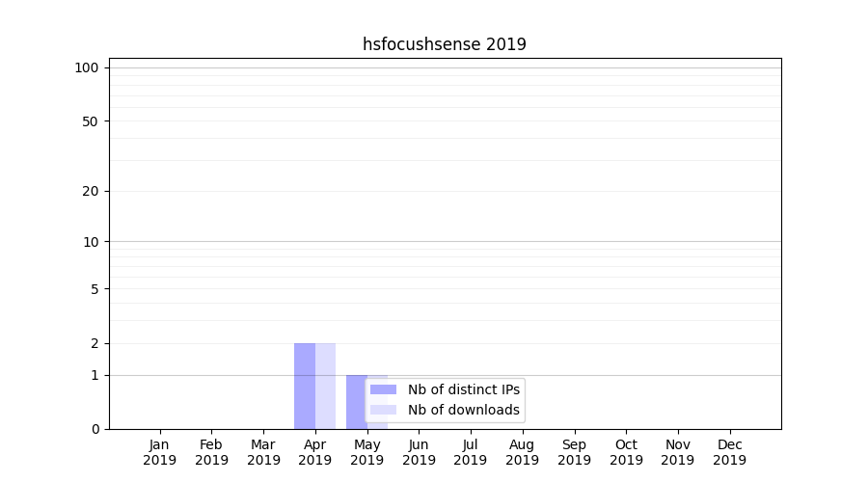Image resolution: width=868 pixels, height=482 pixels.
Task: Click the 'Nb of downloads' legend swatch
Action: click(383, 410)
